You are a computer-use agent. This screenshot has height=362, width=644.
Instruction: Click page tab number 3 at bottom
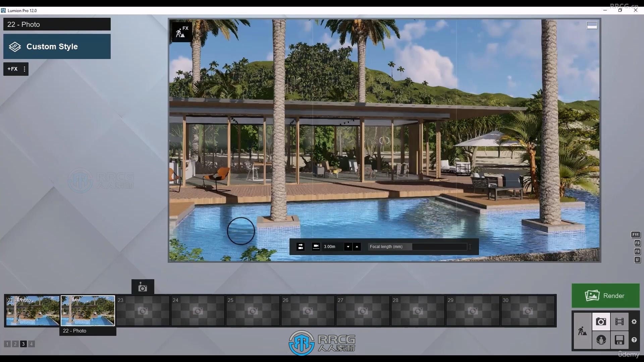pos(23,344)
